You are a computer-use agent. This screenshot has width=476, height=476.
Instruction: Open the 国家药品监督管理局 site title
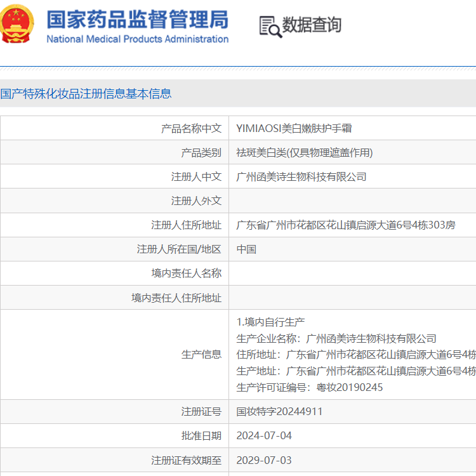138,20
